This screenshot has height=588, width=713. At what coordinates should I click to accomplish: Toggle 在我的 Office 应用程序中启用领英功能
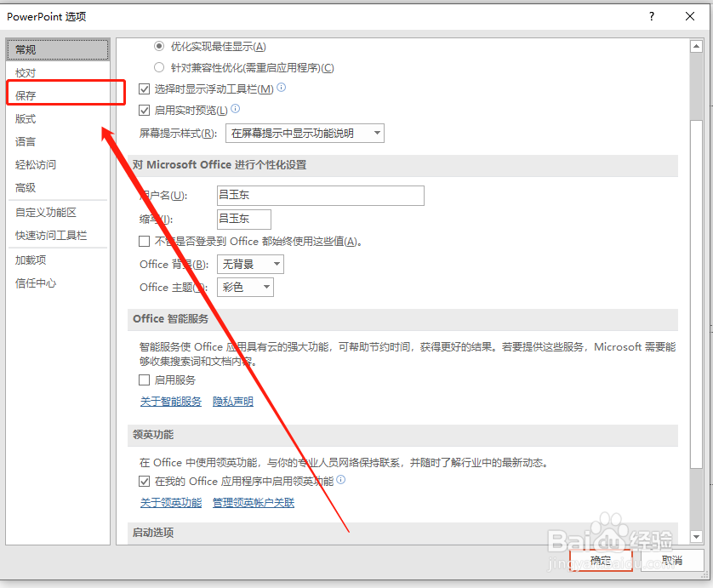point(144,481)
